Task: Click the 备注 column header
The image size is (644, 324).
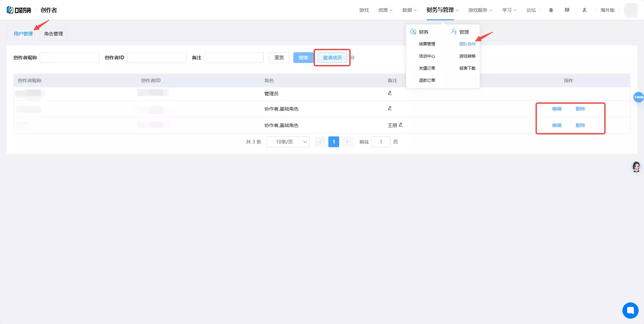Action: click(x=392, y=80)
